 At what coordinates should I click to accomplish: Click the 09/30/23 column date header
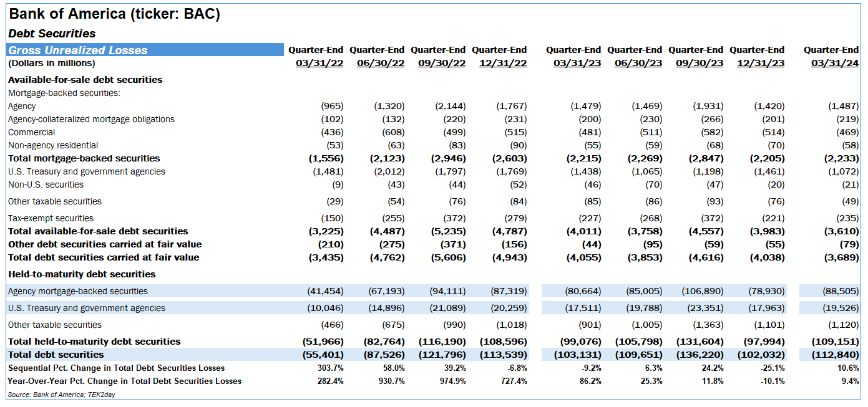[x=700, y=63]
